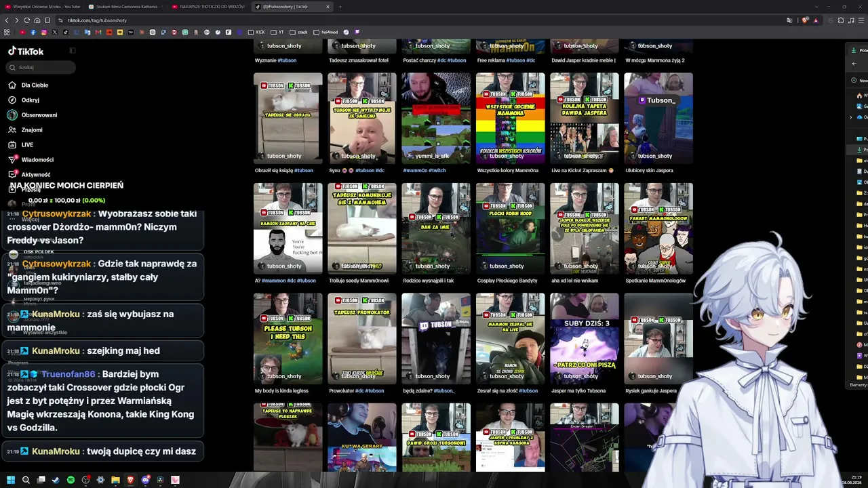The image size is (868, 488).
Task: Open the browser hamburger menu
Action: 861,20
